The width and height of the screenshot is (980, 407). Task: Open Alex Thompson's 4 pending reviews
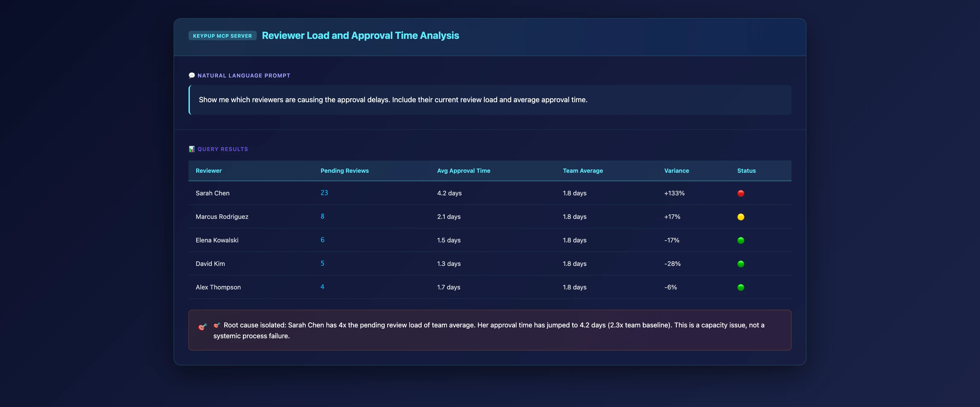point(322,287)
